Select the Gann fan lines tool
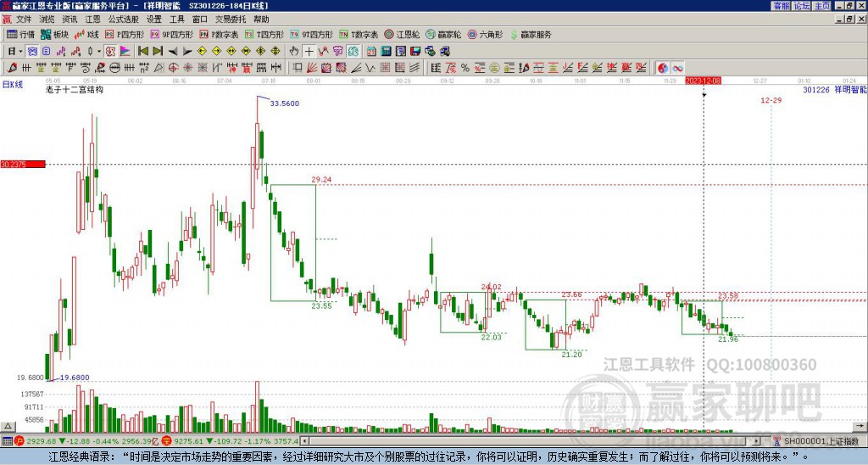Image resolution: width=868 pixels, height=465 pixels. click(x=312, y=68)
